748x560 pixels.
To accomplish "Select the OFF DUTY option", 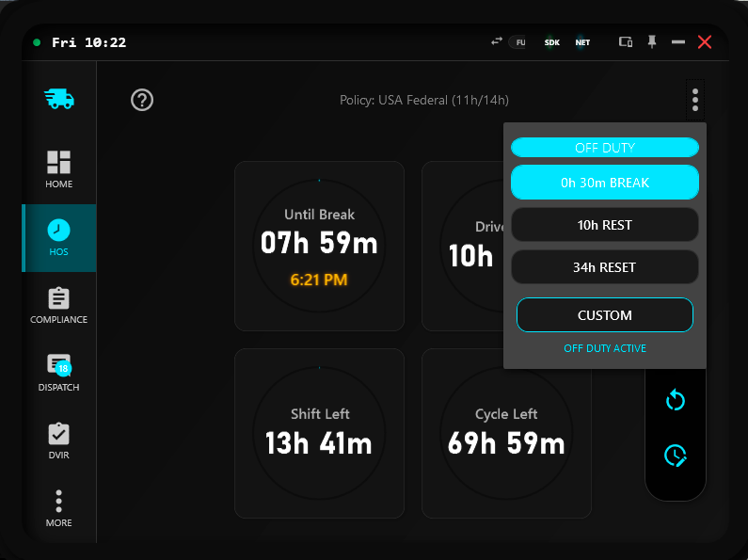I will coord(605,148).
